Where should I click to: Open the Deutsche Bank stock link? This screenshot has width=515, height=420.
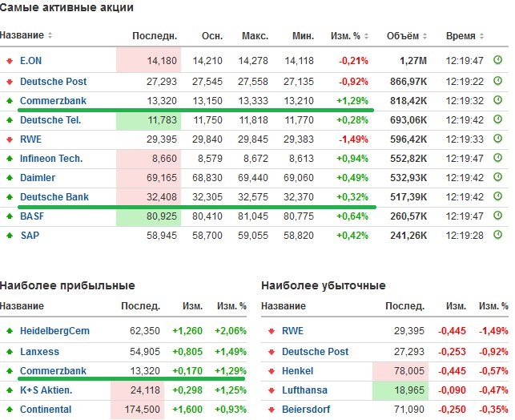click(54, 197)
